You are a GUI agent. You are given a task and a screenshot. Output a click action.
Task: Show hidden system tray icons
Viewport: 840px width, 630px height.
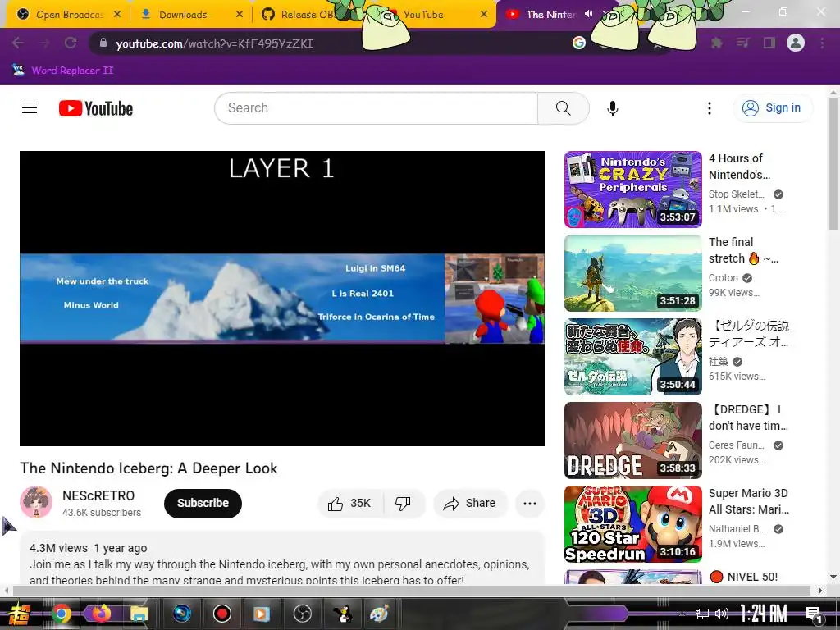[682, 614]
